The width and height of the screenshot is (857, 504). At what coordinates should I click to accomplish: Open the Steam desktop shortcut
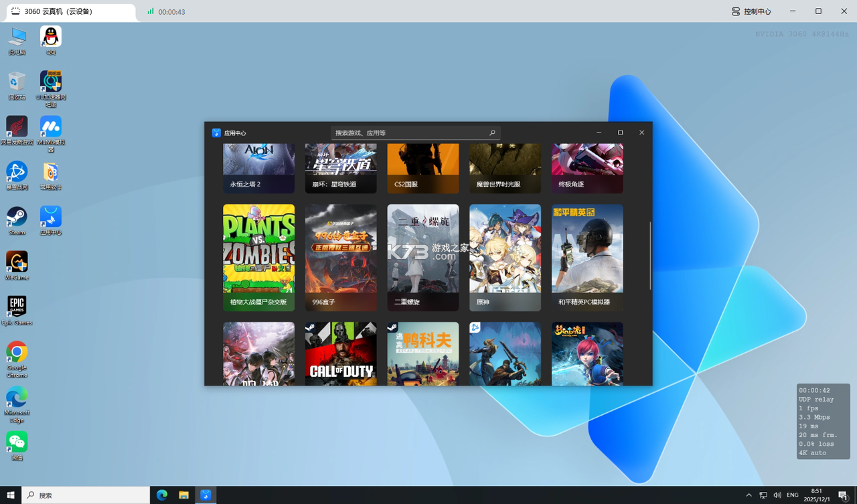coord(17,221)
